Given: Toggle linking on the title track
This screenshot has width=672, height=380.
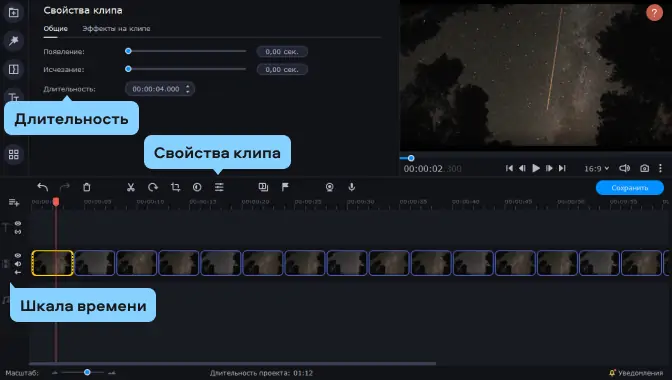Looking at the screenshot, I should pyautogui.click(x=18, y=232).
